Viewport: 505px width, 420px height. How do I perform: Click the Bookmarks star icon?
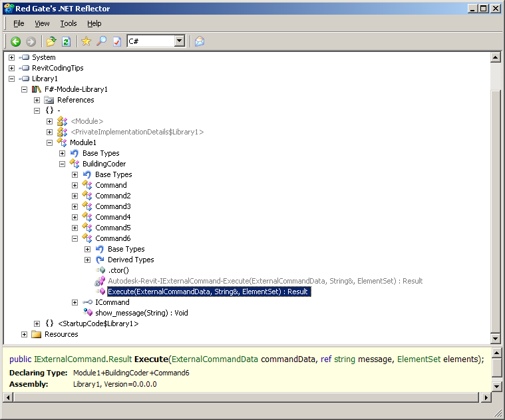tap(86, 41)
